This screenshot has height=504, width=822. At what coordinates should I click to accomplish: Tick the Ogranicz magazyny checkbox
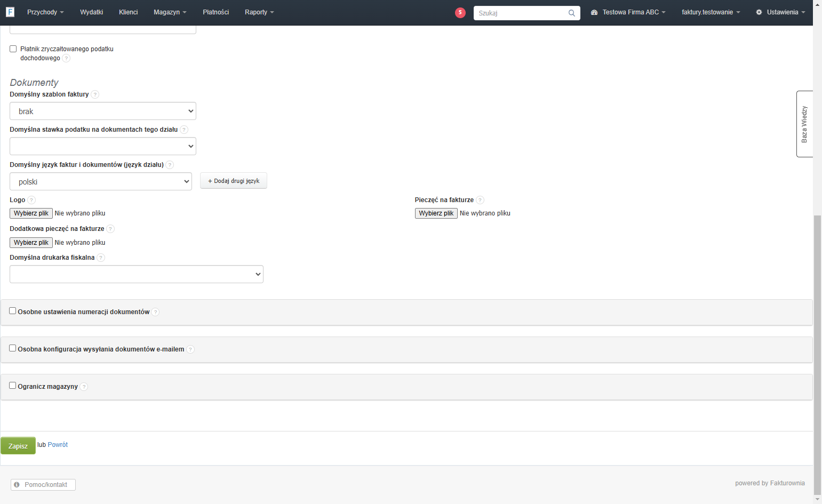(x=13, y=386)
